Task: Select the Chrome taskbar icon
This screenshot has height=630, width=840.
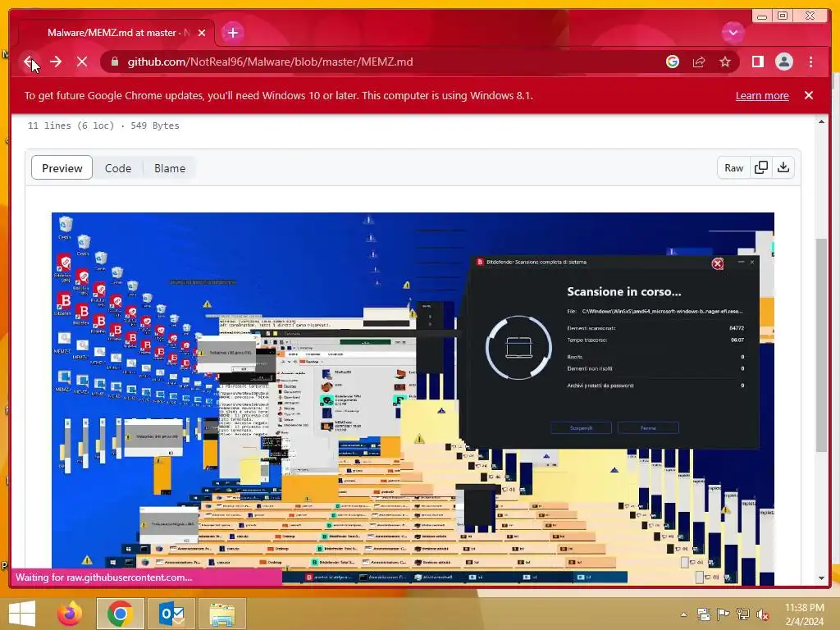Action: [x=120, y=614]
